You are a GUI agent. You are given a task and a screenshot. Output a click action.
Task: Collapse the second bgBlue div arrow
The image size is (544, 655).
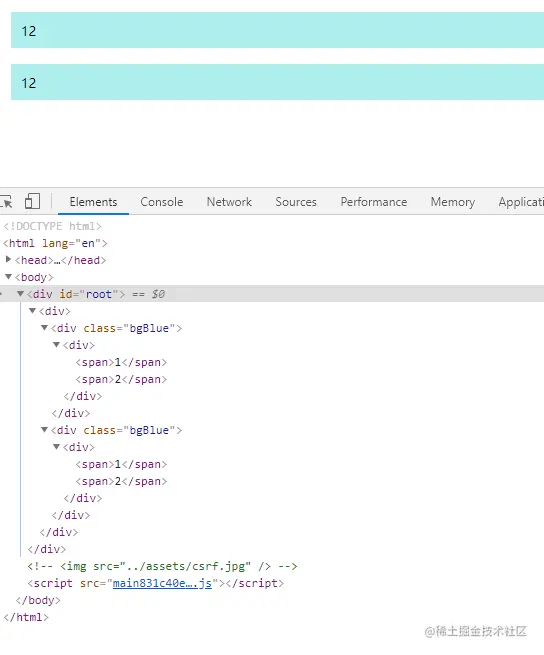click(44, 429)
